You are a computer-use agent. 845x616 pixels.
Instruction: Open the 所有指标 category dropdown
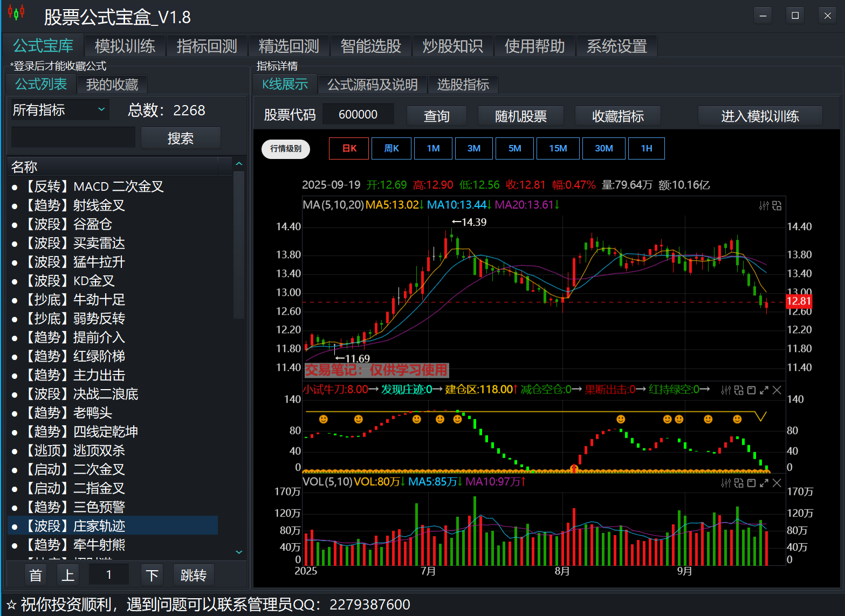[x=59, y=110]
